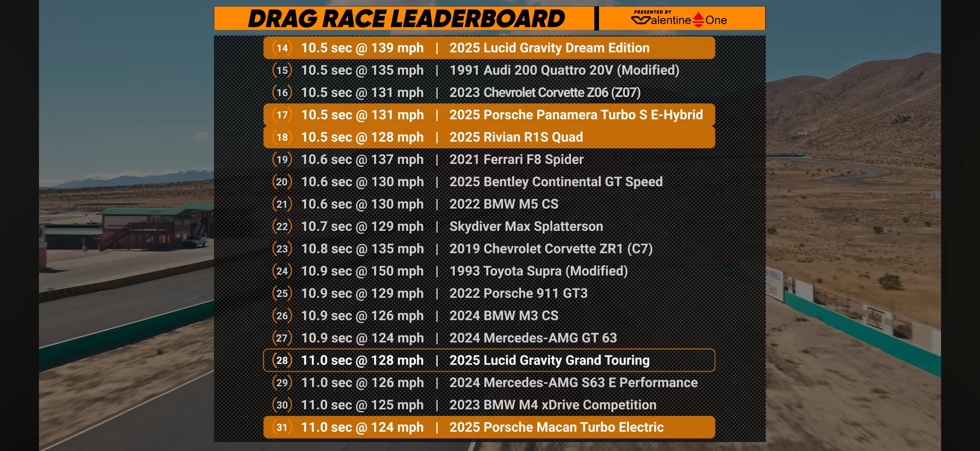
Task: Select the 2025 Rivian R1S Quad entry
Action: [x=489, y=137]
